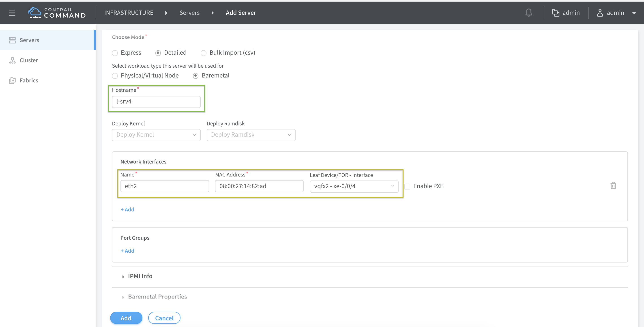Go to Servers breadcrumb
Screen dimensions: 644x327
[x=189, y=13]
